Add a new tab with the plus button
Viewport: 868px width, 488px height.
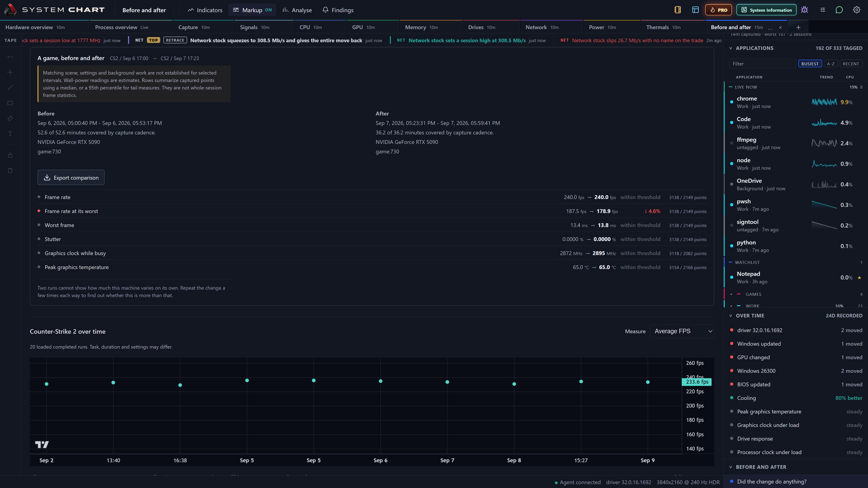(x=798, y=27)
